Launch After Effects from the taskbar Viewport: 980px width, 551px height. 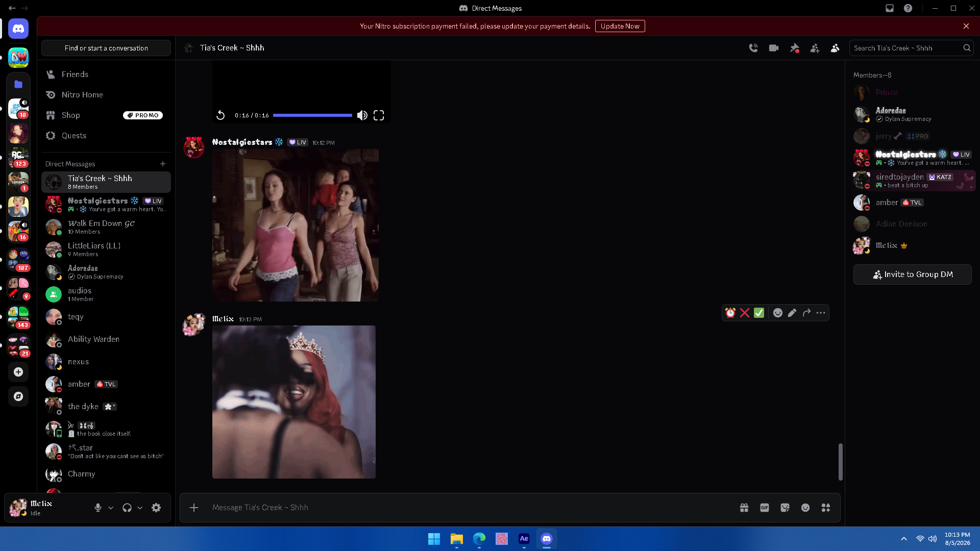(524, 539)
